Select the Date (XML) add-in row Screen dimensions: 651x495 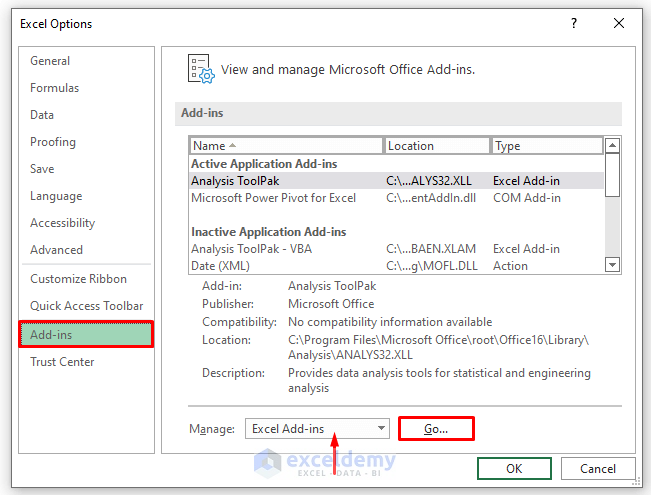click(396, 266)
